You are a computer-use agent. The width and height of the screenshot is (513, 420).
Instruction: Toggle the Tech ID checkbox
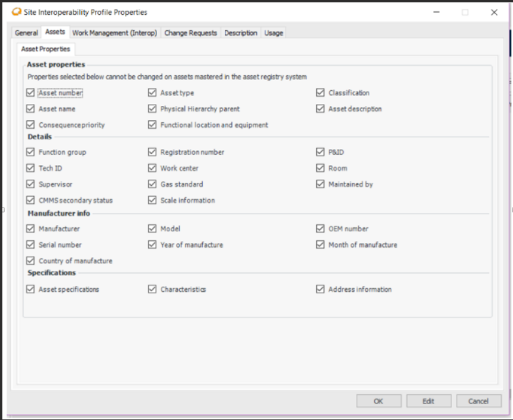click(30, 168)
